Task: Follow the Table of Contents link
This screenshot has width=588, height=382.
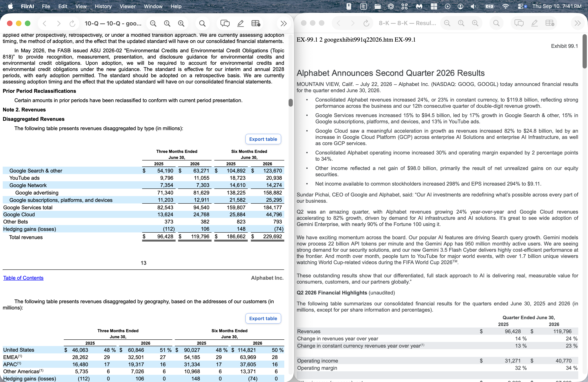Action: click(x=23, y=278)
